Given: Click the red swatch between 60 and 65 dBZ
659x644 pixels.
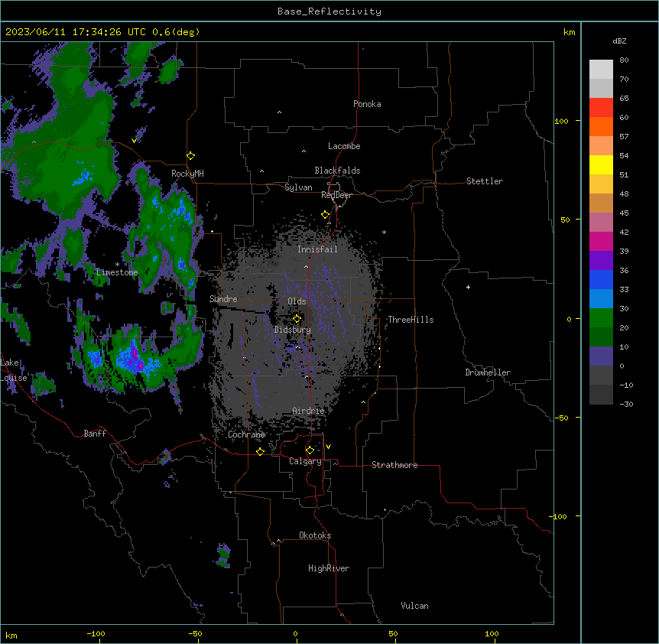Looking at the screenshot, I should click(601, 108).
